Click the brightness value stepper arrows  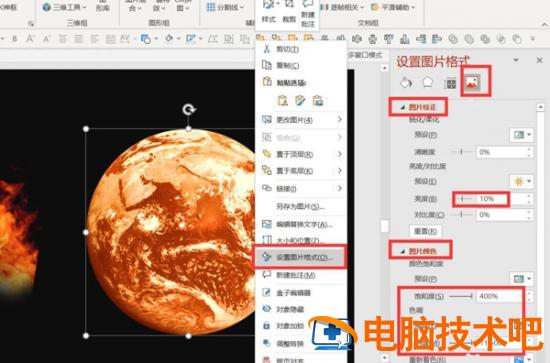tap(529, 199)
